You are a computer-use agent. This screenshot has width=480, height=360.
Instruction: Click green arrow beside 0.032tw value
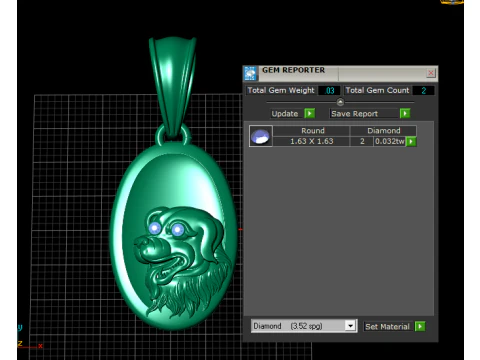click(411, 141)
